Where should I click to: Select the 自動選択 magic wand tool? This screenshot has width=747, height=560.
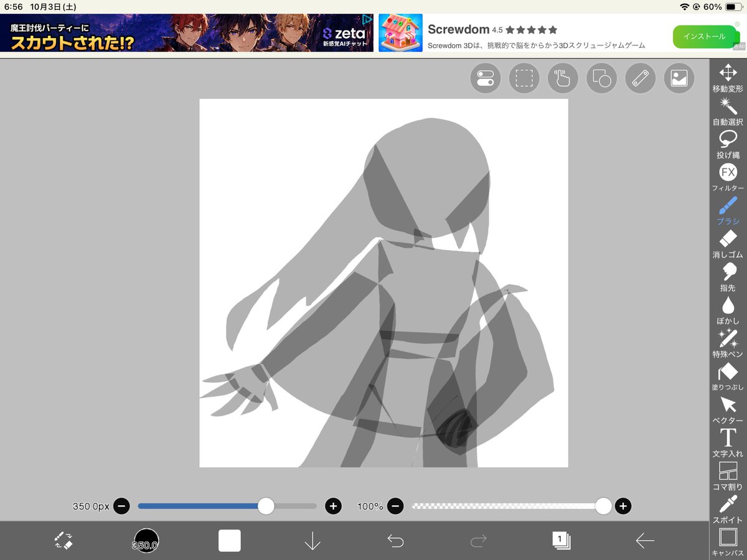point(728,111)
